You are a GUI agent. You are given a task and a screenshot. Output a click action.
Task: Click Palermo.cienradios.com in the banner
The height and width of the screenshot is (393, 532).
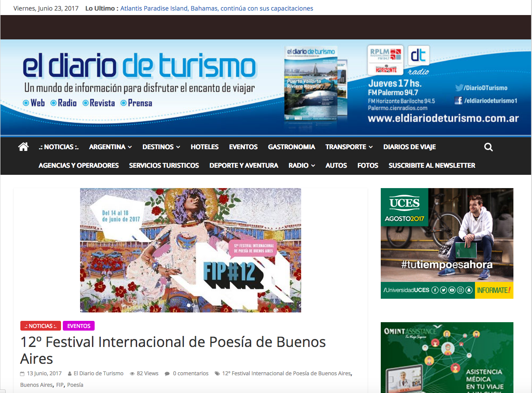398,108
